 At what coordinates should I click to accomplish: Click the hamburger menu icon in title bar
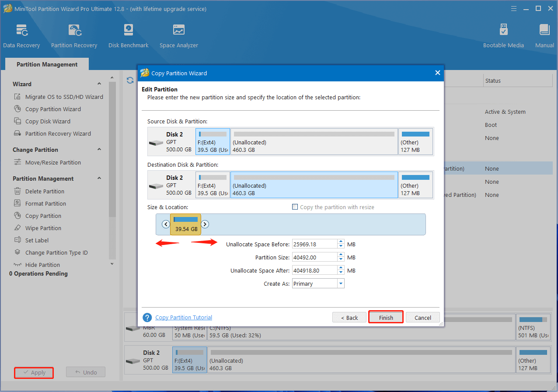coord(513,8)
